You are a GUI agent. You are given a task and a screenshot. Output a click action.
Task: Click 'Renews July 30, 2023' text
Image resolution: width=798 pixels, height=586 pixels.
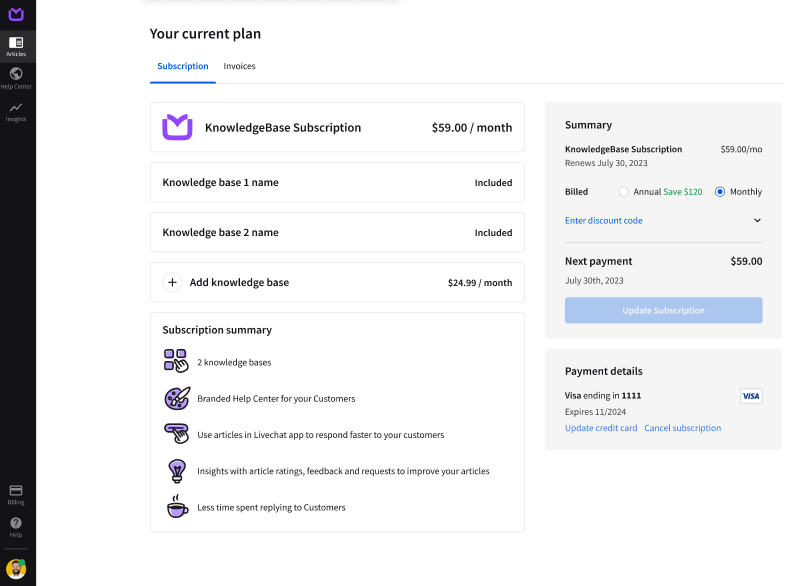pos(606,163)
